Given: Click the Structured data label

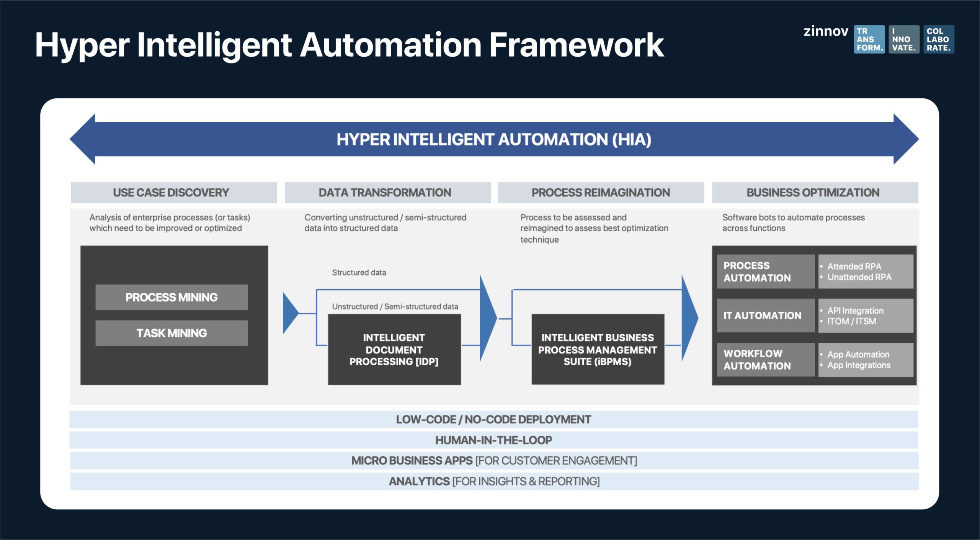Looking at the screenshot, I should click(x=359, y=272).
